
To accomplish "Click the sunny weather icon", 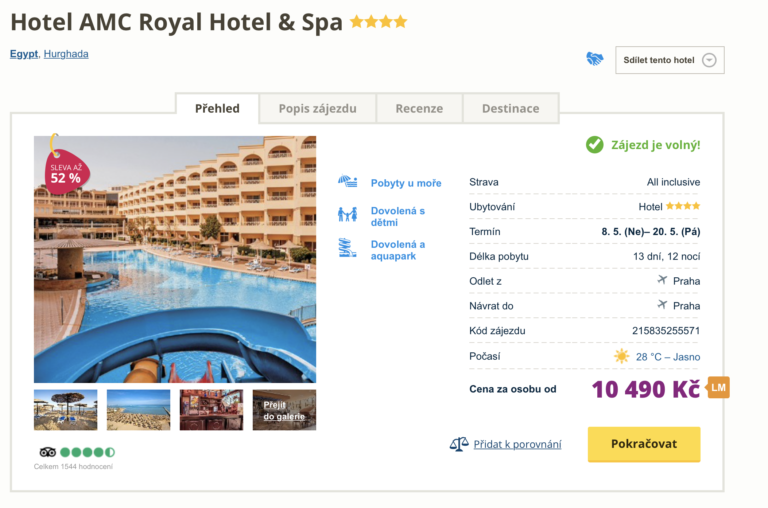I will 622,356.
